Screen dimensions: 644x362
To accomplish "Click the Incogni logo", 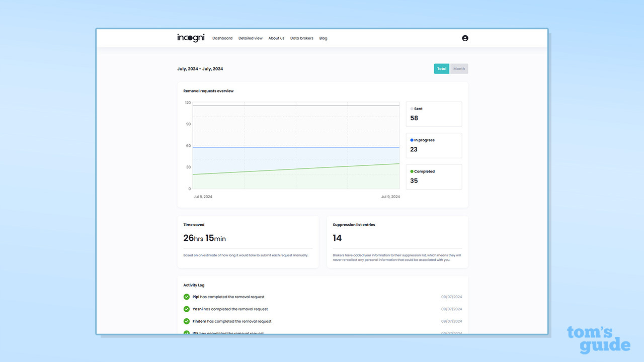I will [191, 38].
